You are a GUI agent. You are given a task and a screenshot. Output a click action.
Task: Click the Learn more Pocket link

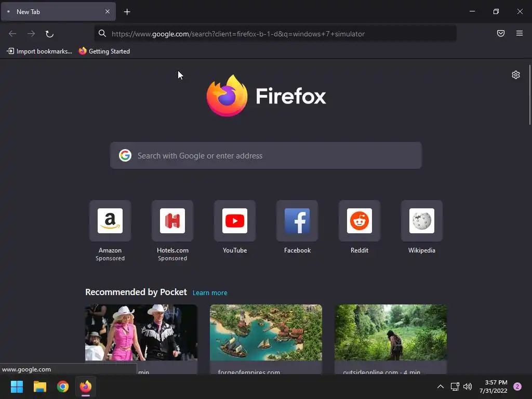pyautogui.click(x=210, y=293)
